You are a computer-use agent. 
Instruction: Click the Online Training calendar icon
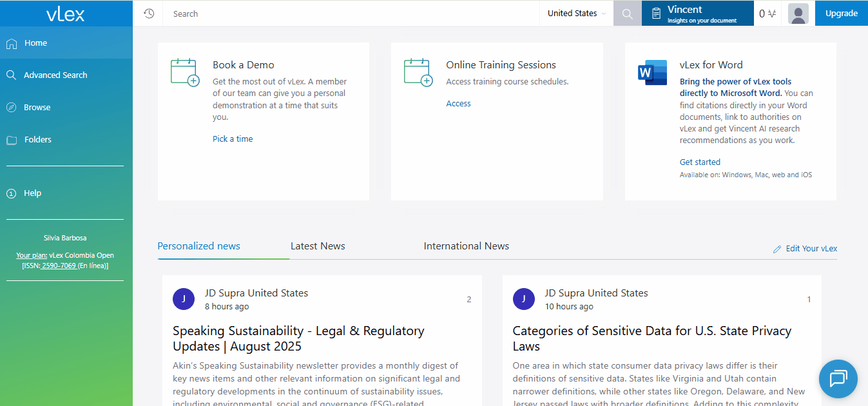(x=418, y=72)
